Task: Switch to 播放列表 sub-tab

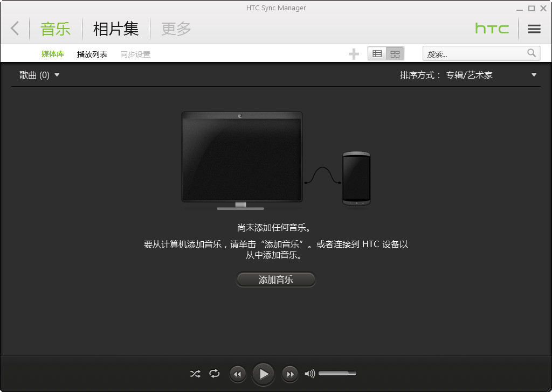Action: tap(92, 54)
